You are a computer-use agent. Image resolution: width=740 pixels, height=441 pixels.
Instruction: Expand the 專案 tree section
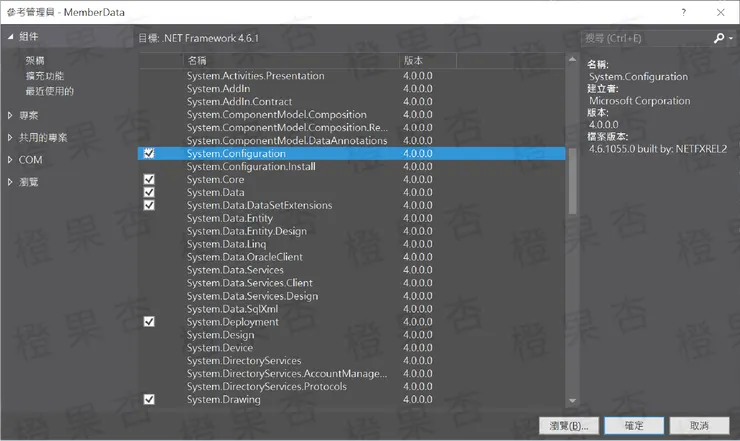[10, 115]
